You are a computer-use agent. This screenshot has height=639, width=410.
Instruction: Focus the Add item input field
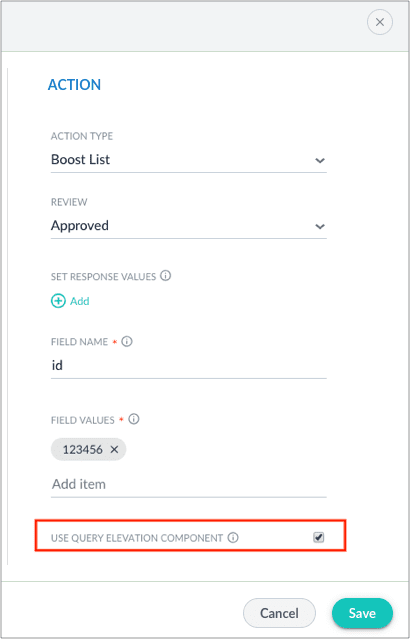point(189,485)
